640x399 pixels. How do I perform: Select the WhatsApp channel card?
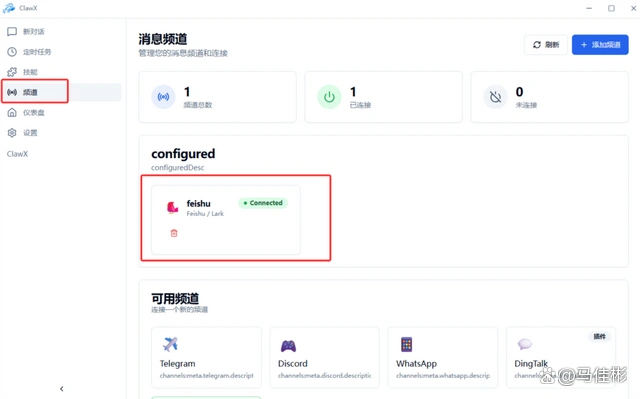pyautogui.click(x=443, y=357)
